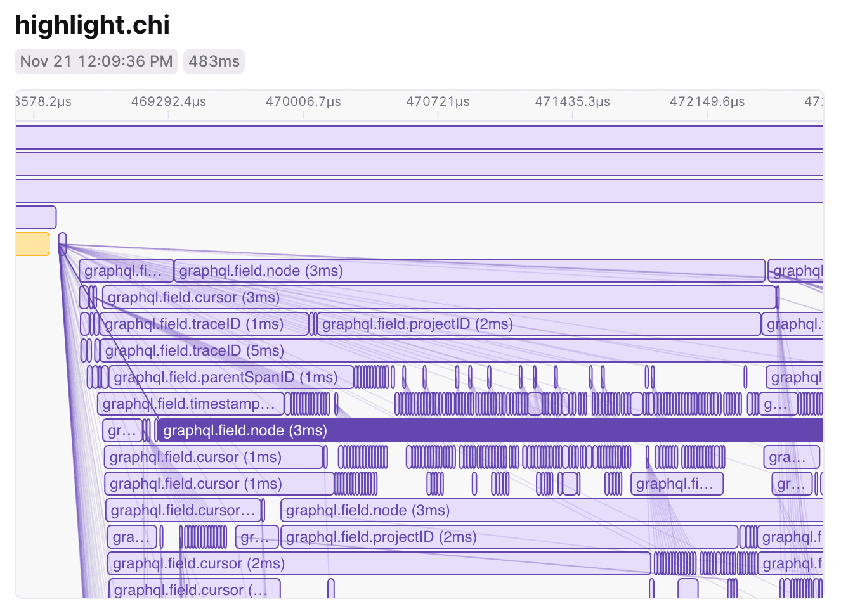Image resolution: width=841 pixels, height=616 pixels.
Task: Select the lowest graphql.field.node (3ms) span
Action: 552,510
